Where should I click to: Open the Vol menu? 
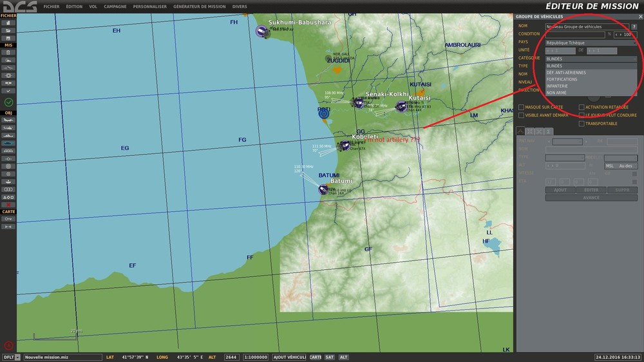(x=93, y=6)
